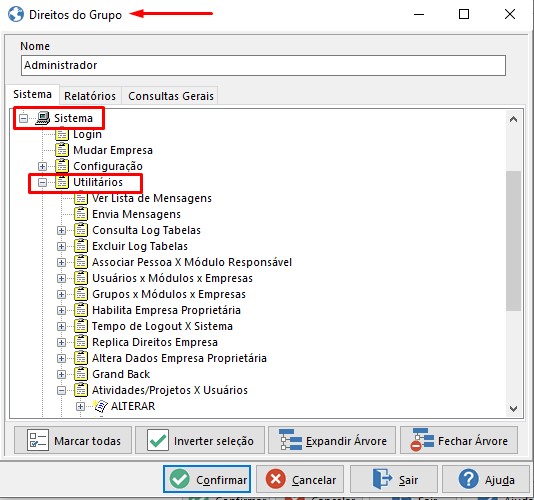Click the Fechar Árvore button

459,440
